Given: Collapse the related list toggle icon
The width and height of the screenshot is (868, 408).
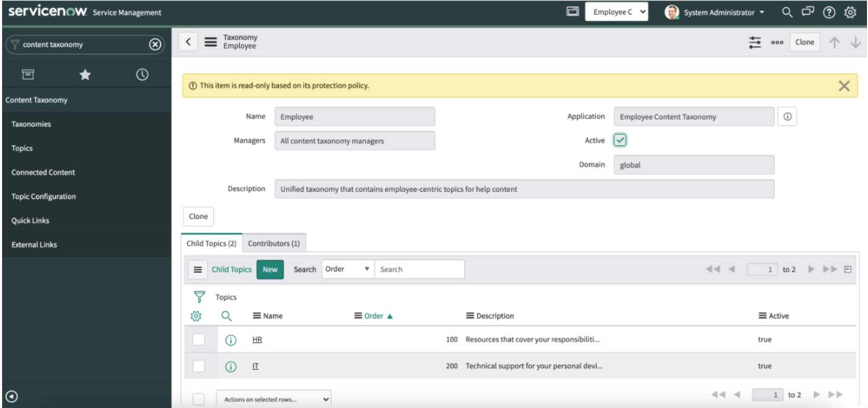Looking at the screenshot, I should point(848,269).
